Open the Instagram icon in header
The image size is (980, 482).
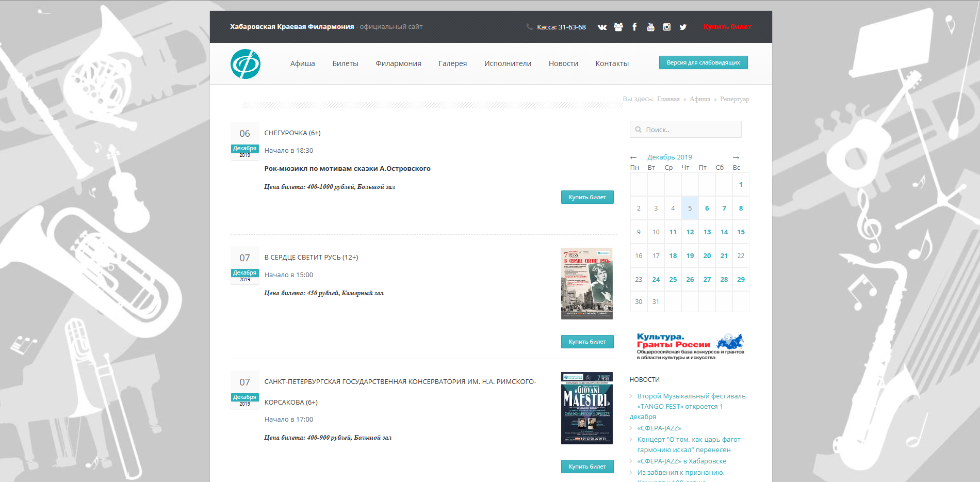click(x=667, y=27)
